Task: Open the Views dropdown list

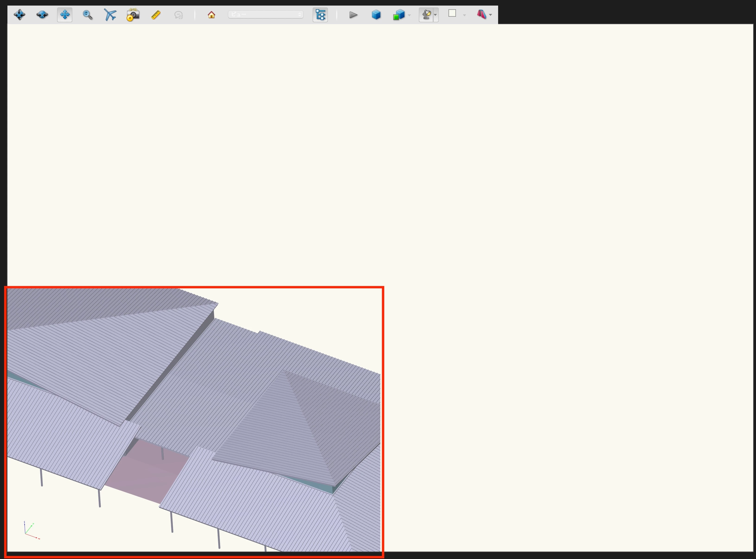Action: 266,15
